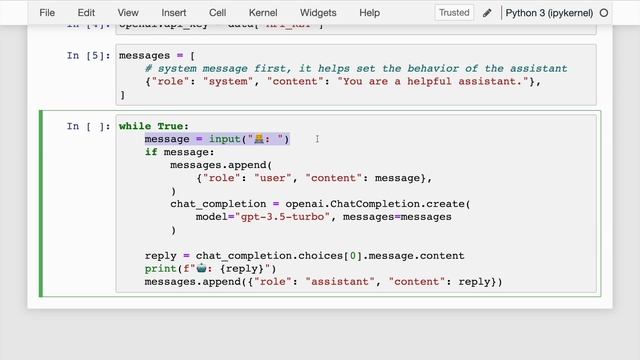Open the Cell menu
Viewport: 640px width, 360px height.
[x=218, y=13]
